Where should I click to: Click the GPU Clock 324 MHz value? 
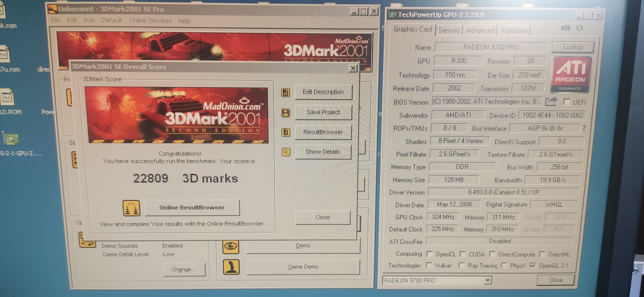[443, 217]
